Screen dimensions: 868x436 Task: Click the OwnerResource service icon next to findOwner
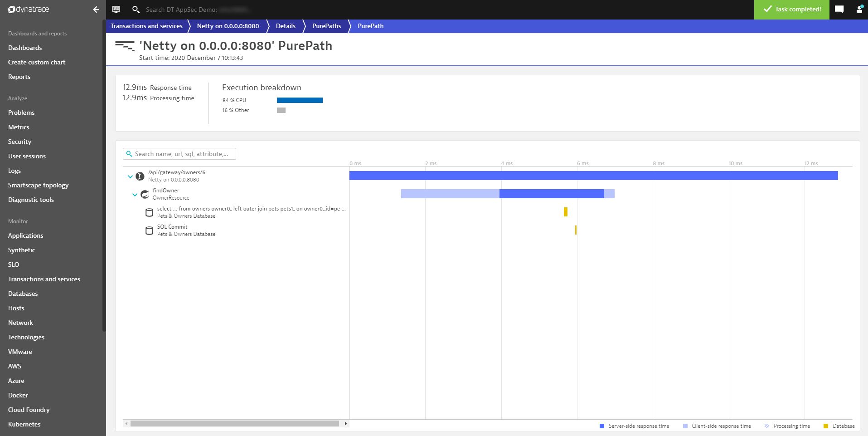(x=145, y=194)
